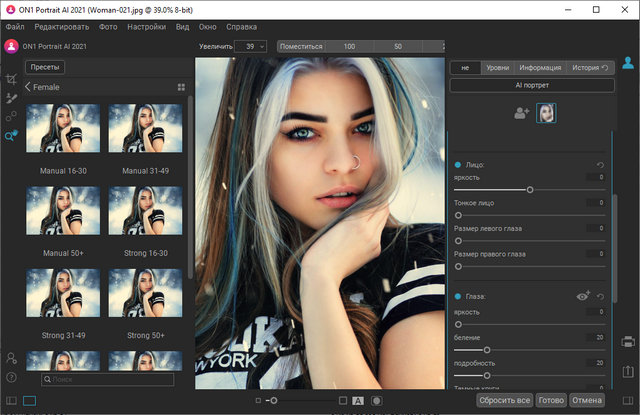Image resolution: width=640 pixels, height=415 pixels.
Task: Switch presets to grid view
Action: (181, 87)
